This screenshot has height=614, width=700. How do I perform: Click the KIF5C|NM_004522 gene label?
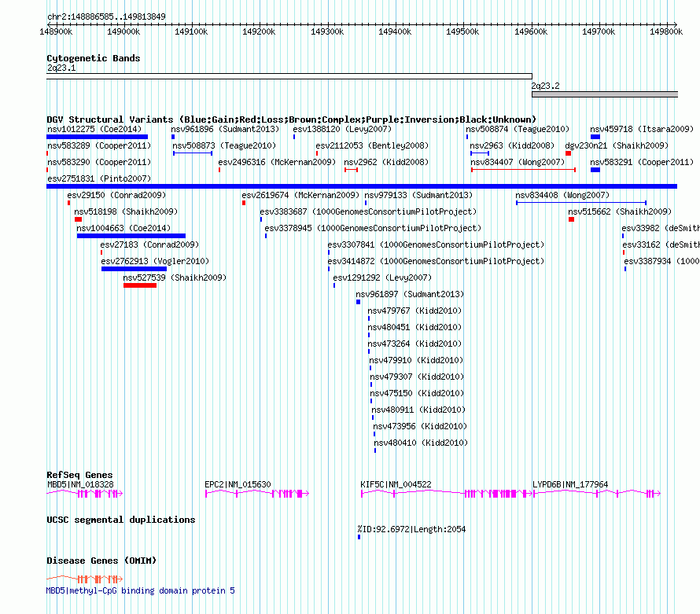coord(396,484)
